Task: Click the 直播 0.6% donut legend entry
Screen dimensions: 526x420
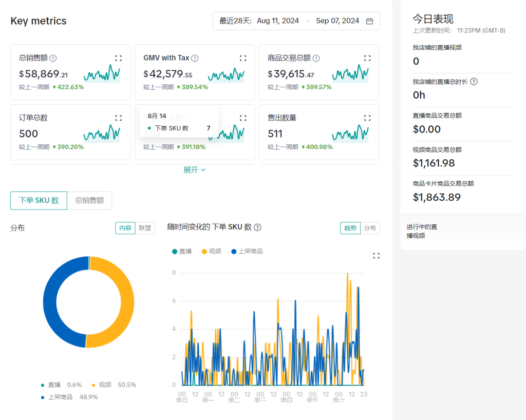Action: [x=61, y=385]
